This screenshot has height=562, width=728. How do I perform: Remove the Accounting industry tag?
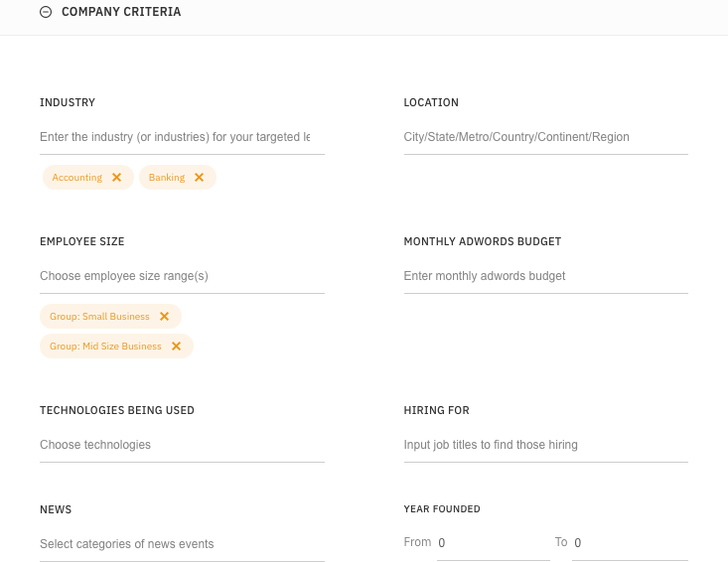(x=116, y=178)
